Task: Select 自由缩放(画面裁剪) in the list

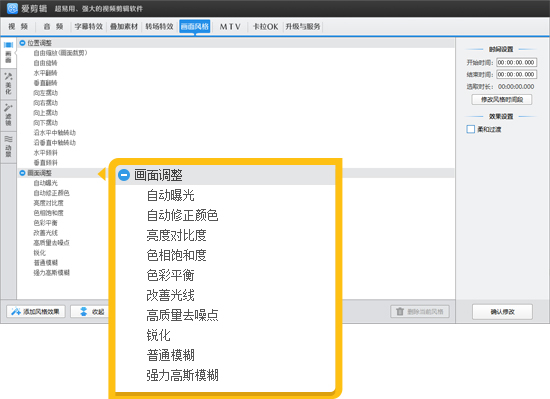Action: pyautogui.click(x=60, y=53)
